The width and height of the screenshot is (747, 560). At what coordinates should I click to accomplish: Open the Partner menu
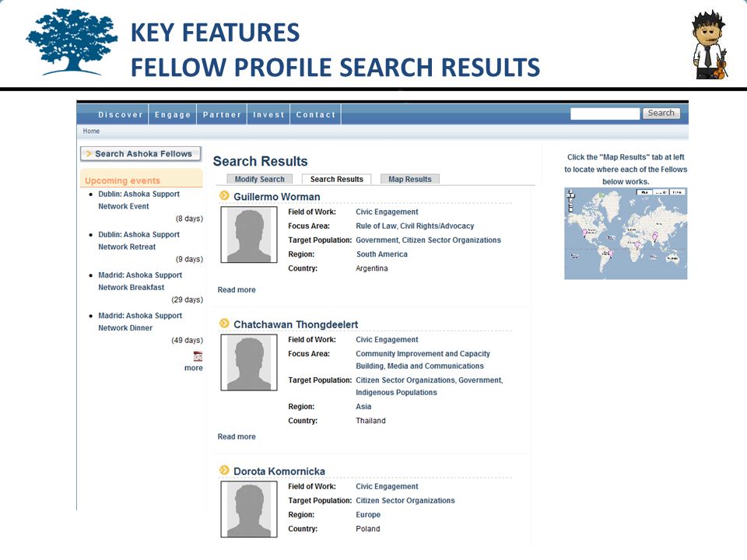[222, 115]
